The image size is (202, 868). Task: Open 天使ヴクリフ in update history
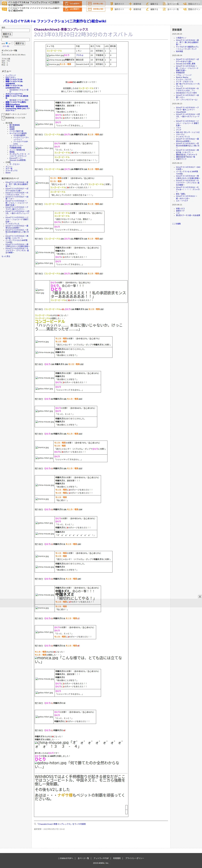coord(181,159)
